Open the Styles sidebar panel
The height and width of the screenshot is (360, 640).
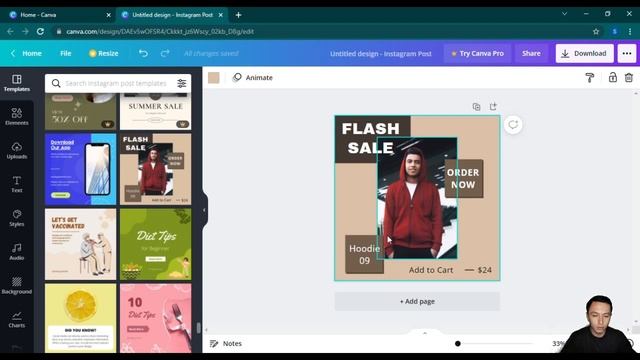[17, 218]
